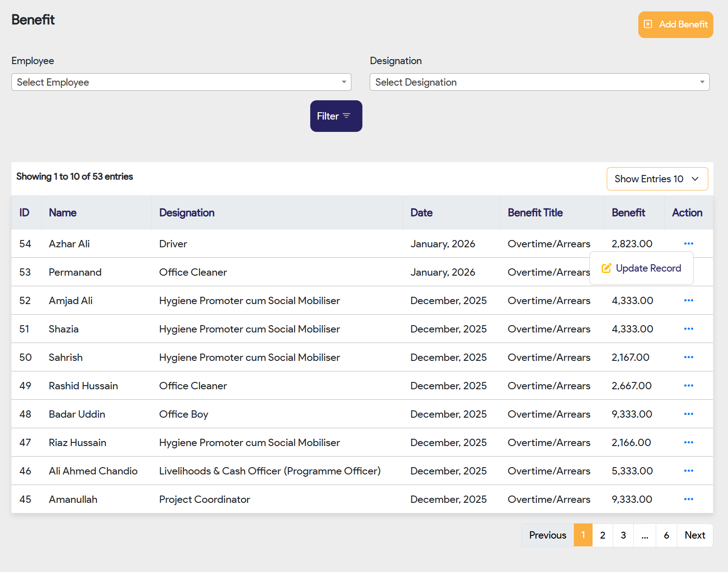Sort table by Benefit Title column
The width and height of the screenshot is (728, 572).
point(535,212)
